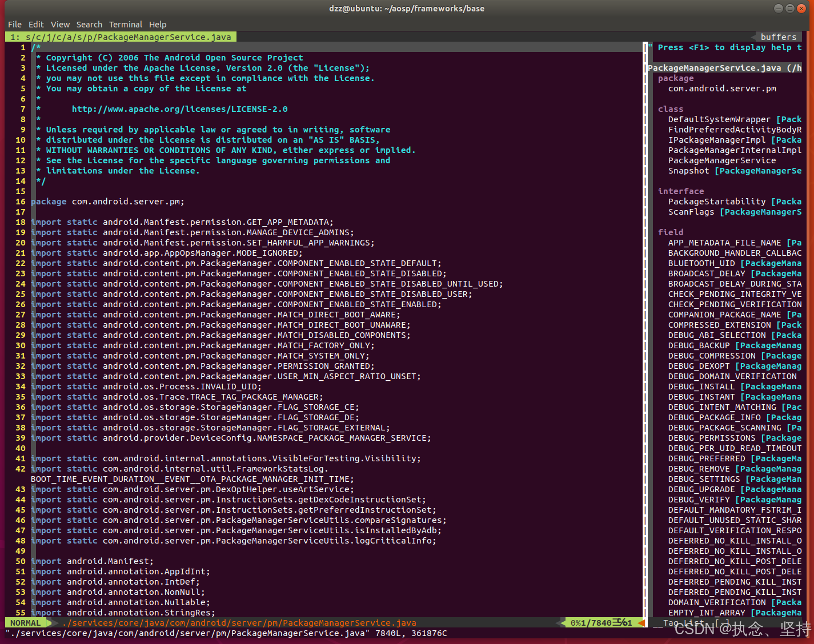The image size is (814, 644).
Task: Open the Help menu
Action: (x=158, y=25)
